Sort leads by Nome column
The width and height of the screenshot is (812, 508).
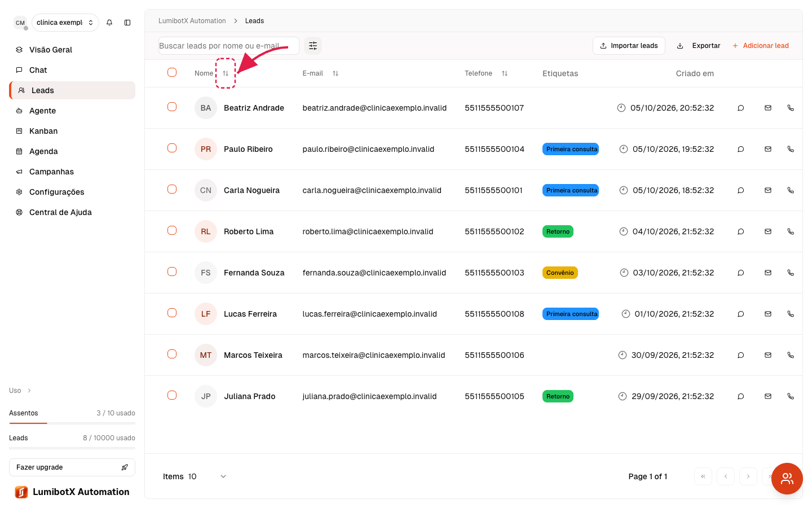pos(226,73)
